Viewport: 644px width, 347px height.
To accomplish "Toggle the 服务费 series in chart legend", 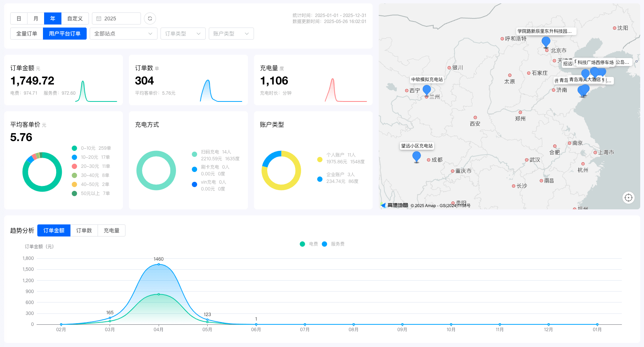I will pyautogui.click(x=333, y=244).
